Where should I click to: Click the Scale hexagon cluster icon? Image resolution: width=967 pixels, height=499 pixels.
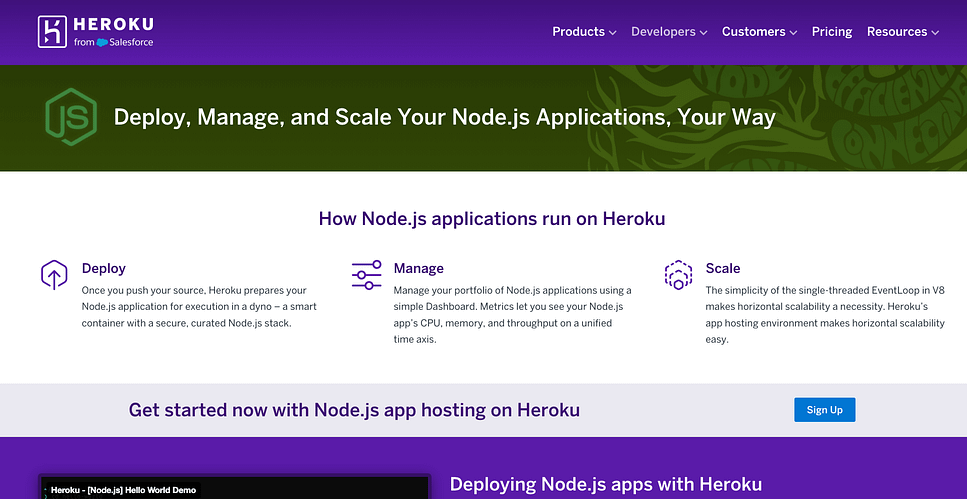[x=678, y=274]
